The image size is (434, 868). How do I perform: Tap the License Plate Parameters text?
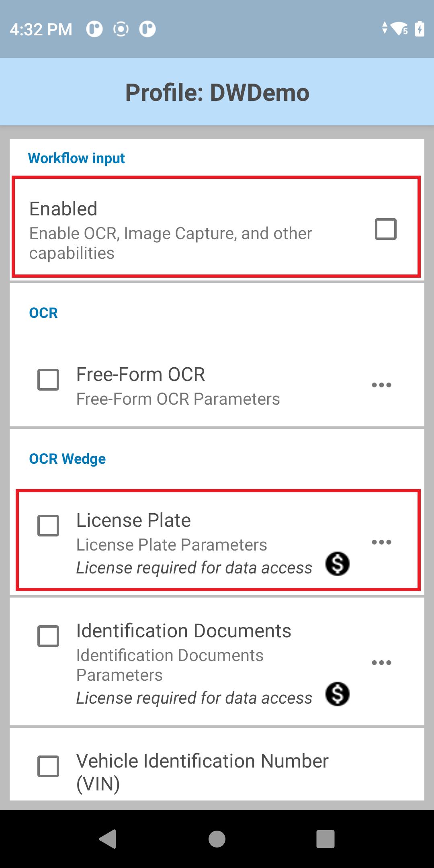point(172,545)
